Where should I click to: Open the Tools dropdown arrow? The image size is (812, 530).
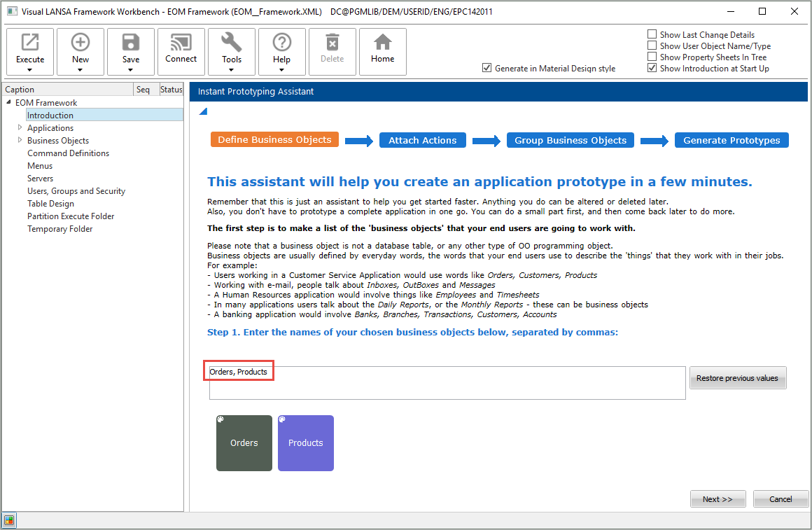coord(232,70)
